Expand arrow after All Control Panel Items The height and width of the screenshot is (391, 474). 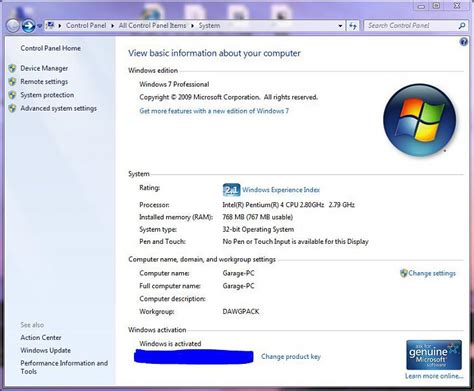pos(192,26)
